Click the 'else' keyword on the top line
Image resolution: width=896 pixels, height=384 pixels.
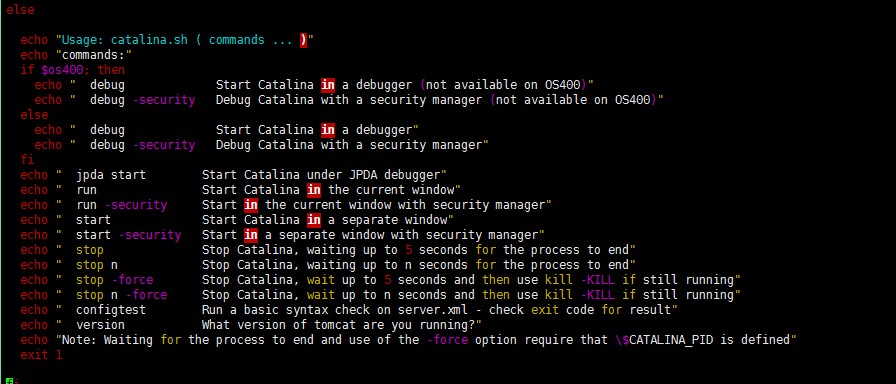[20, 10]
